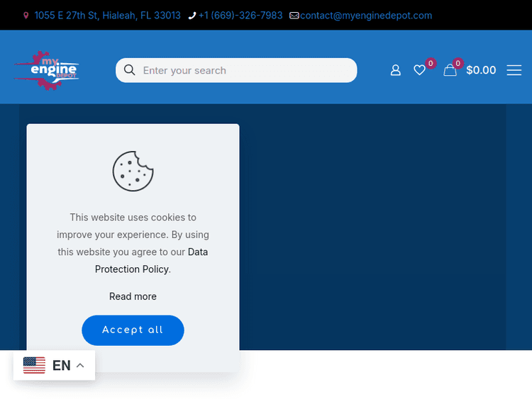
Task: Expand the EN language selector chevron
Action: [80, 366]
